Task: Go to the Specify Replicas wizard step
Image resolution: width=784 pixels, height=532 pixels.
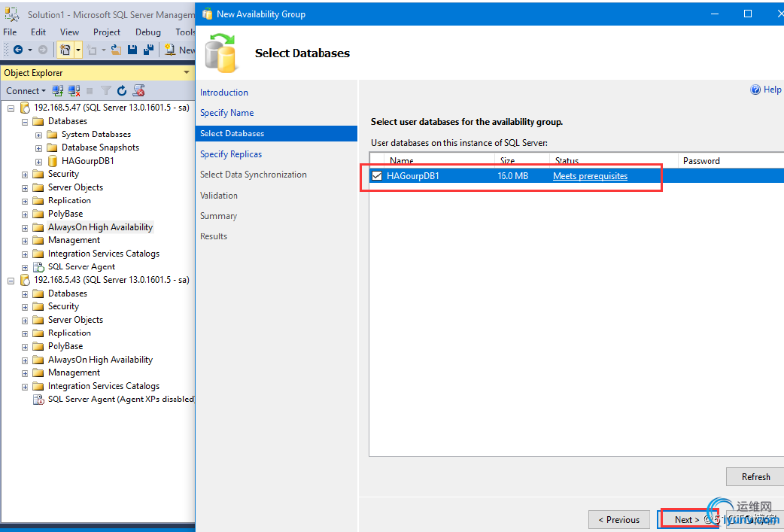Action: pos(231,154)
